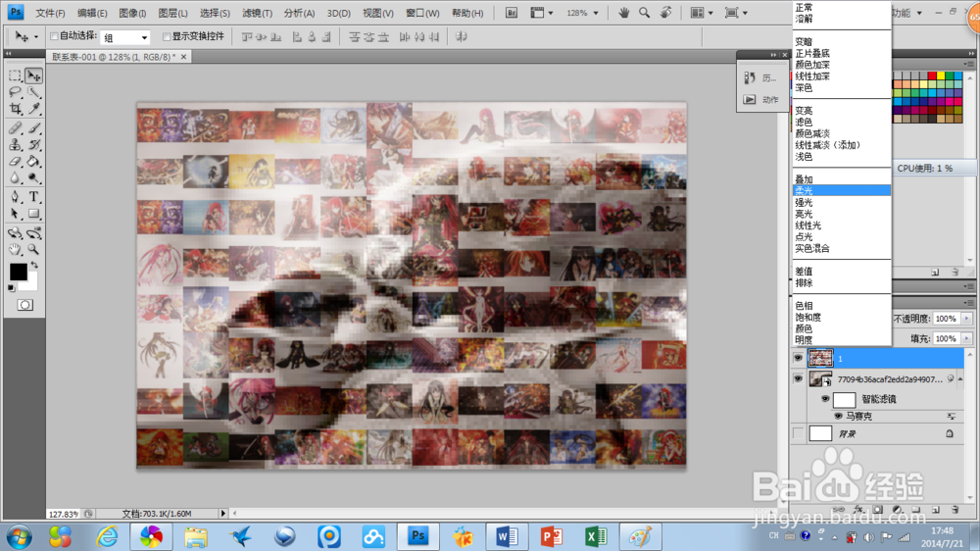
Task: Select the 3D Camera Orbit tool
Action: [33, 233]
